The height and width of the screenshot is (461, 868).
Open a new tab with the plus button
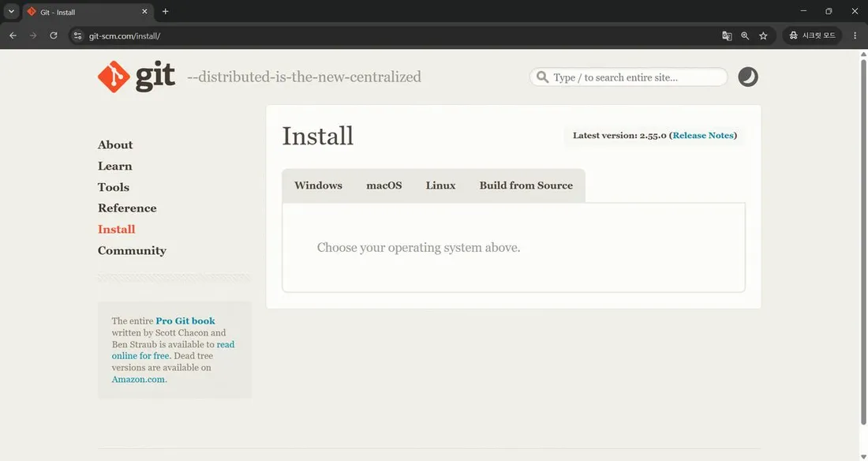coord(165,11)
